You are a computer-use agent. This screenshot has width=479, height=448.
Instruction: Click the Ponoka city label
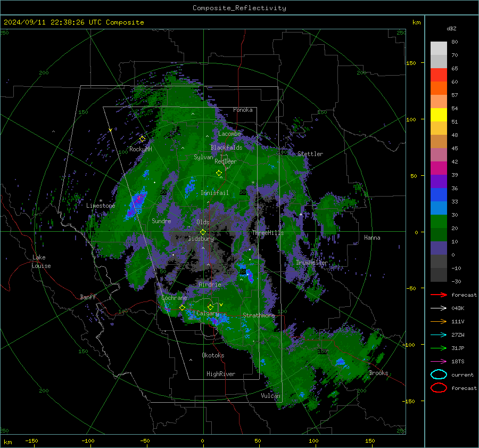[243, 110]
